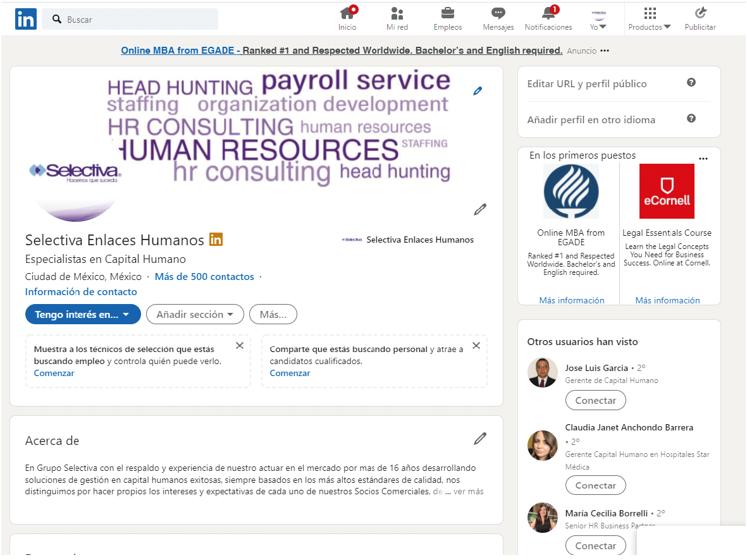
Task: Open the Empleos jobs icon
Action: (x=447, y=13)
